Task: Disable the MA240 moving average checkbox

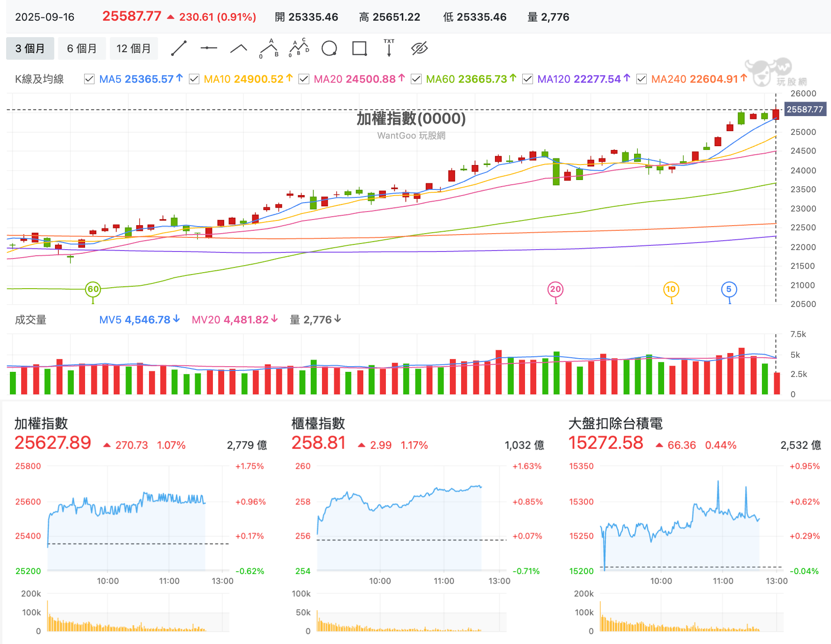Action: [x=641, y=79]
